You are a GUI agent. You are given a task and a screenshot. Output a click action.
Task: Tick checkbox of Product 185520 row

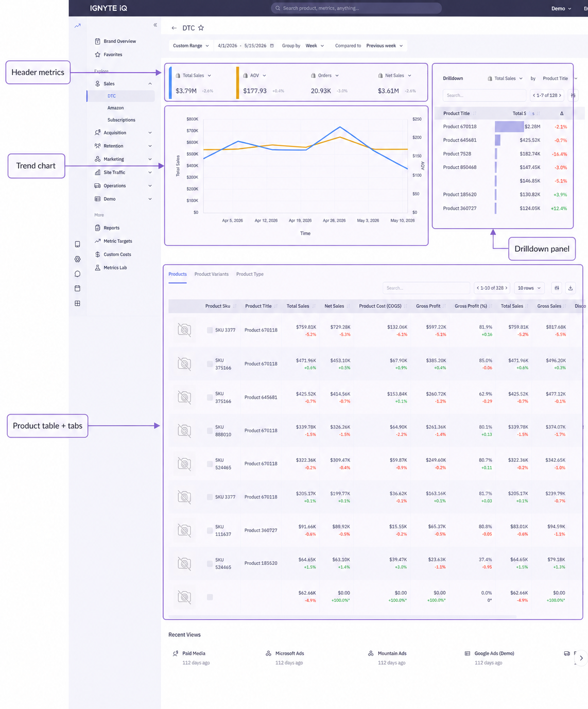(x=210, y=564)
